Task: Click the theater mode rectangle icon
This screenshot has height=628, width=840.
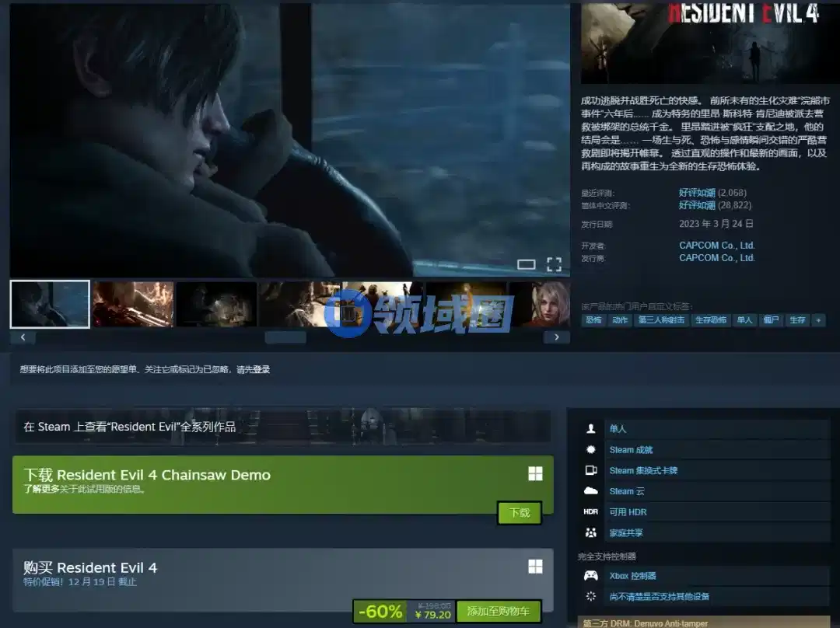Action: pyautogui.click(x=527, y=264)
